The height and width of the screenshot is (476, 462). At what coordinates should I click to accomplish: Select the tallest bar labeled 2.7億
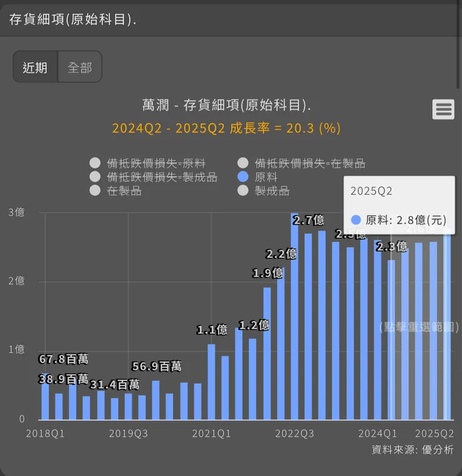click(x=295, y=316)
